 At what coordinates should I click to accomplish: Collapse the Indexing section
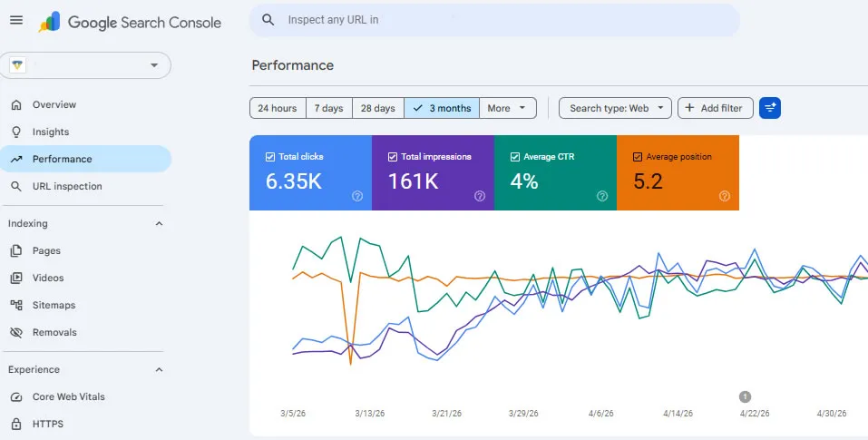click(x=159, y=223)
